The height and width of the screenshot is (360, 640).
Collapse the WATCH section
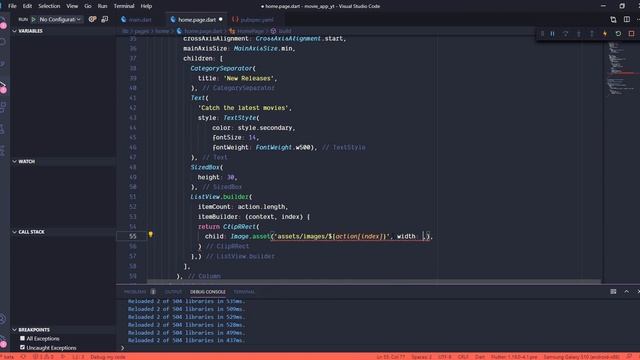63,162
